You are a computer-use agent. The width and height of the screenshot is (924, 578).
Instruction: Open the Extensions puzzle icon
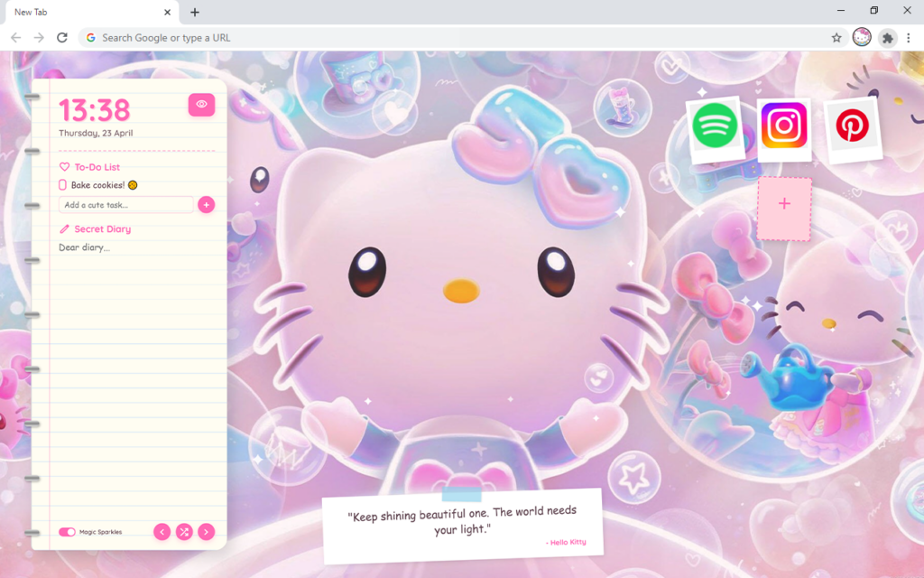pos(888,37)
